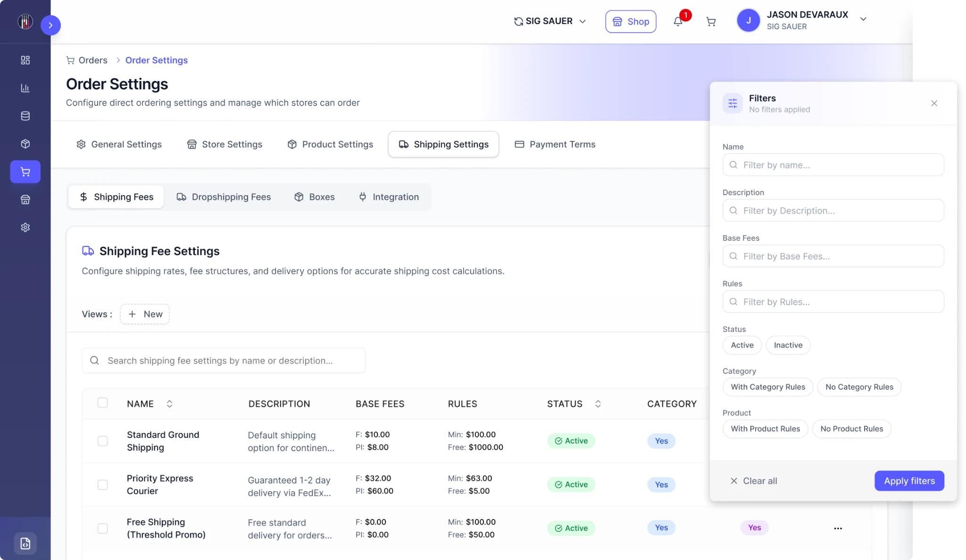Toggle the With Category Rules chip
This screenshot has width=966, height=560.
point(768,387)
